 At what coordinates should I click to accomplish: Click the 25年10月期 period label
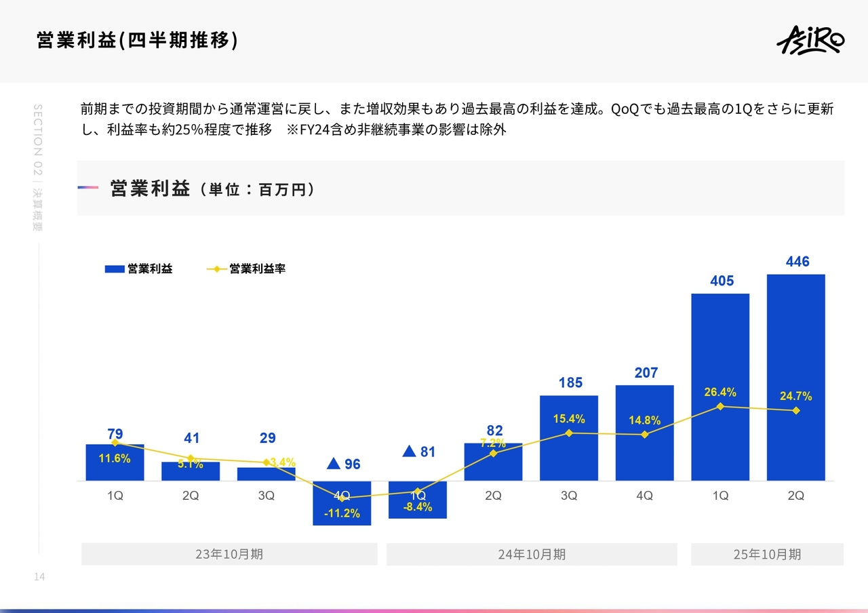tap(767, 554)
